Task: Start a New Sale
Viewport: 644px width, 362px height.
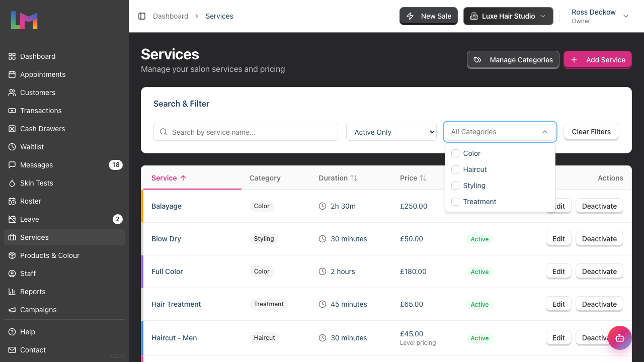Action: (429, 16)
